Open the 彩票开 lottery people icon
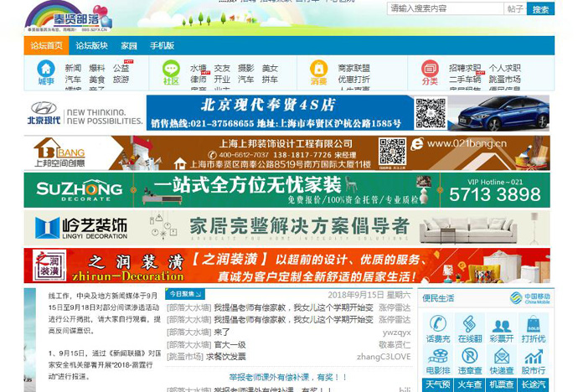Screen dimensions: 578x392 click(x=501, y=328)
